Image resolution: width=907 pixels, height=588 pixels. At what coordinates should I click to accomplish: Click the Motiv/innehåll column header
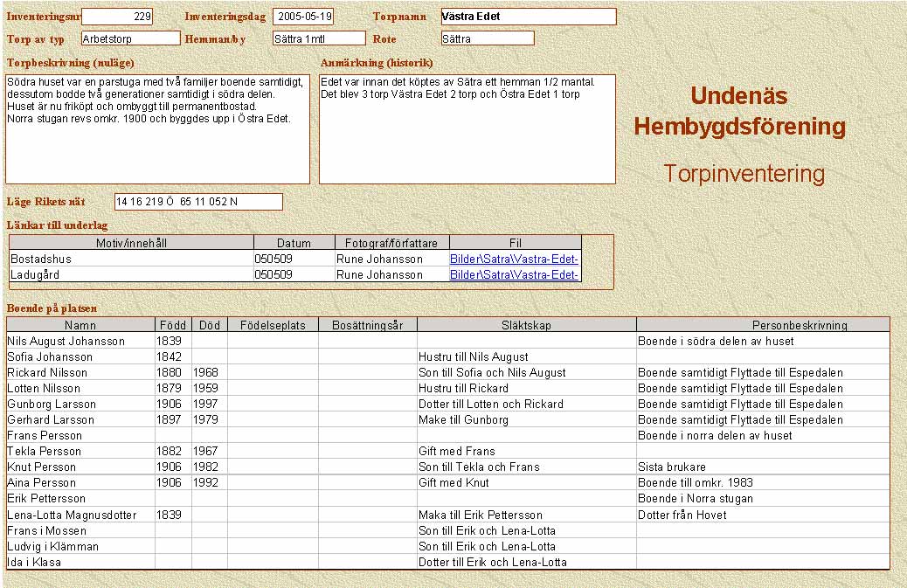click(x=131, y=243)
